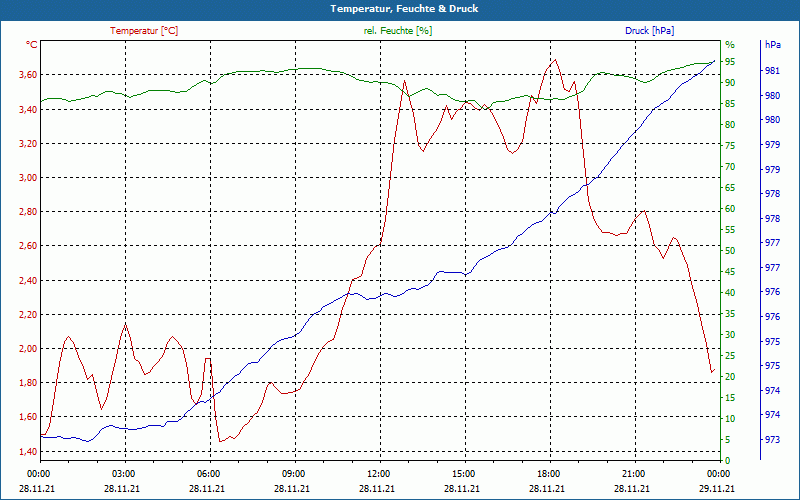This screenshot has height=500, width=800.
Task: Click the "90" humidity axis value
Action: 730,82
